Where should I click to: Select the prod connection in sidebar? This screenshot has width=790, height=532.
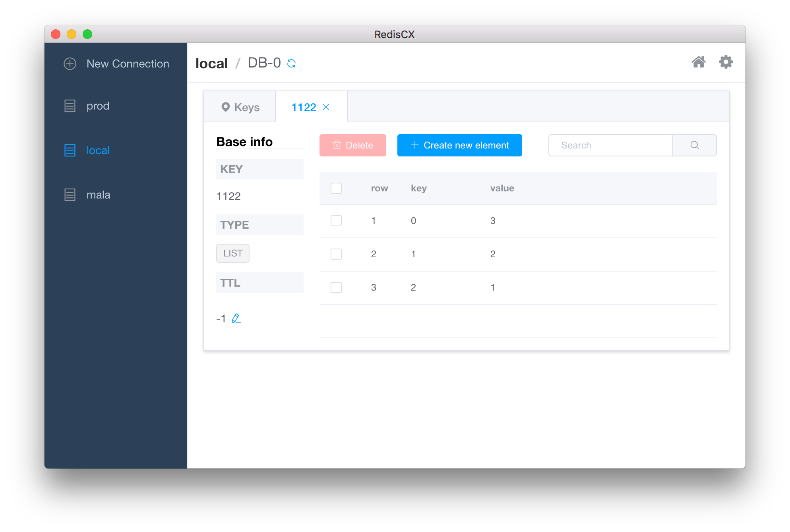tap(98, 106)
